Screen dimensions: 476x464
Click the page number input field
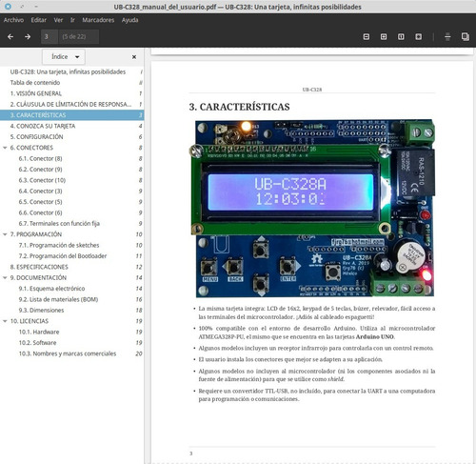click(50, 36)
